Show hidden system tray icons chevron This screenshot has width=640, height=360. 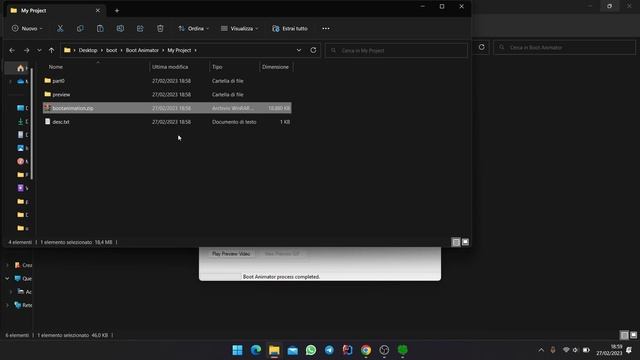point(541,350)
